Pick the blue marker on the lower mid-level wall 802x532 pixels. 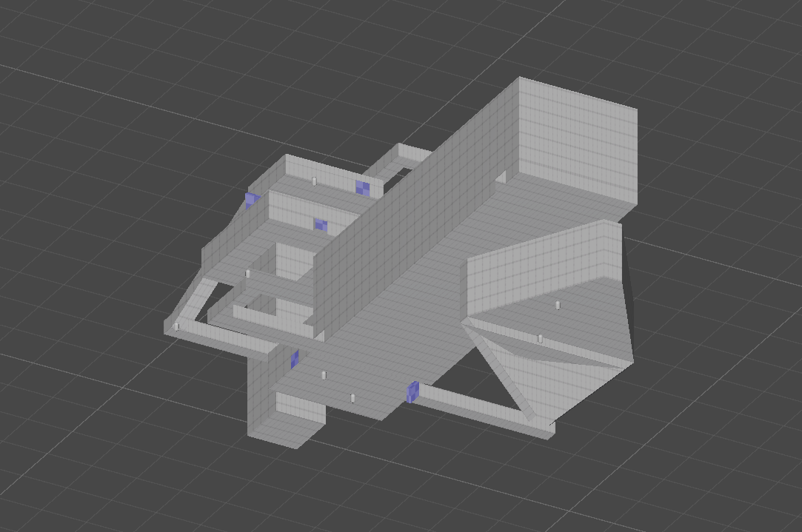click(x=321, y=225)
